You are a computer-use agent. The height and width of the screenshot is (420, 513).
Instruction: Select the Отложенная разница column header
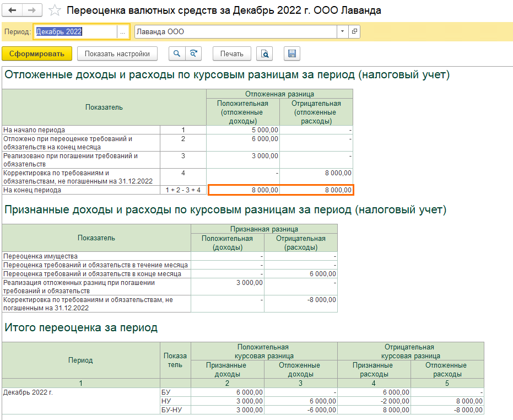click(x=280, y=94)
